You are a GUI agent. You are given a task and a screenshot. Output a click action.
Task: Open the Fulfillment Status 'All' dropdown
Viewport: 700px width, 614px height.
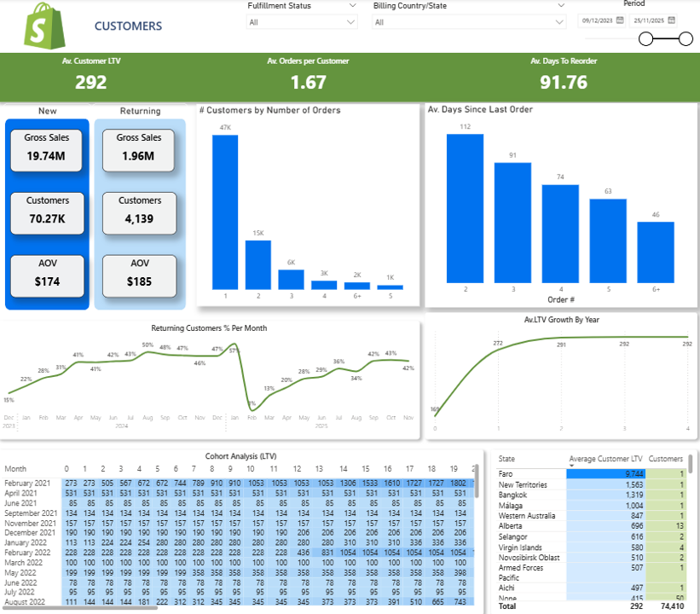302,22
